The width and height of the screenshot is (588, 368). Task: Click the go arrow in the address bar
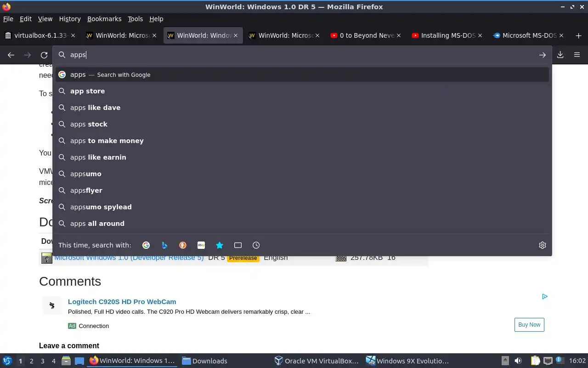543,55
